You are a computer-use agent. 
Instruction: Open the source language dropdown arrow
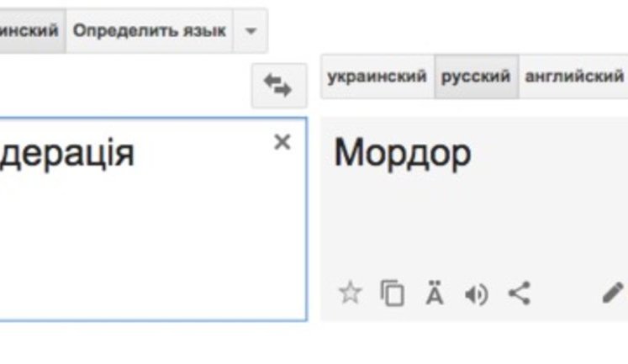pyautogui.click(x=251, y=31)
